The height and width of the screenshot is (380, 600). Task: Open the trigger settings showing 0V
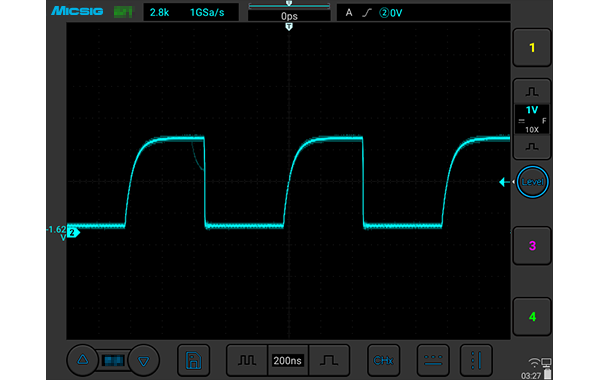click(x=423, y=13)
